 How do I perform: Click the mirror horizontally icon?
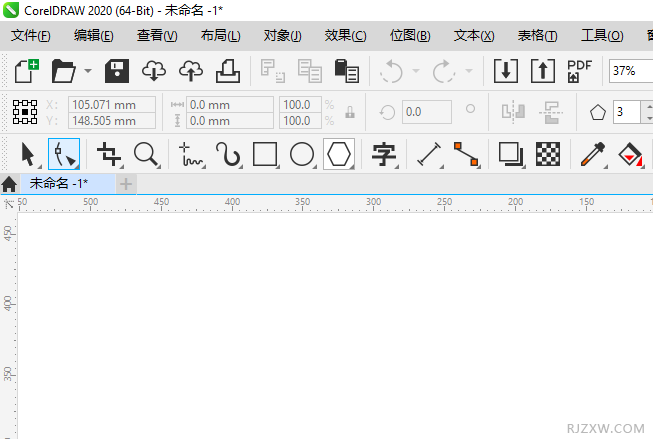(513, 112)
